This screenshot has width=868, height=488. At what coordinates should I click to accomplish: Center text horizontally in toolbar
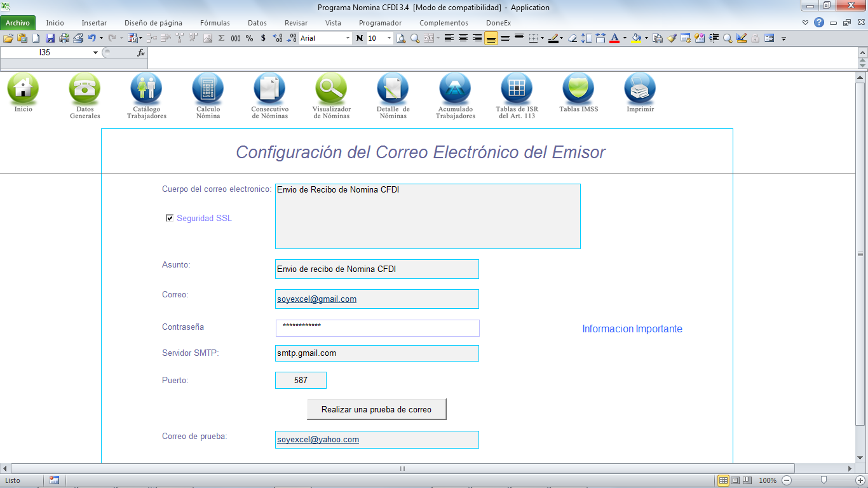(x=463, y=38)
